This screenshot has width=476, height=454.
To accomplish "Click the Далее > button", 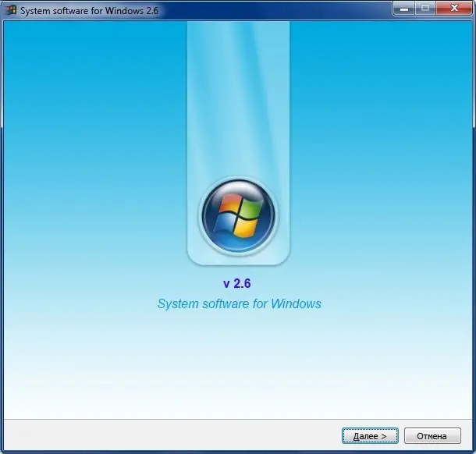I will point(370,436).
